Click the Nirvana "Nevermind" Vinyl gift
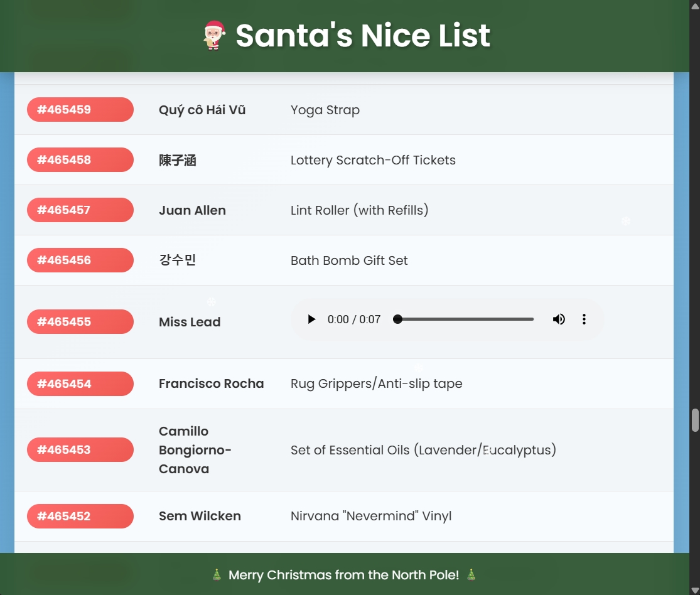The width and height of the screenshot is (700, 595). pos(371,517)
